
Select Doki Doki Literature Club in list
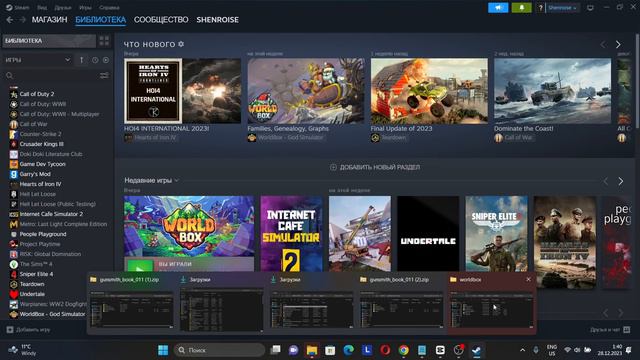pos(51,154)
